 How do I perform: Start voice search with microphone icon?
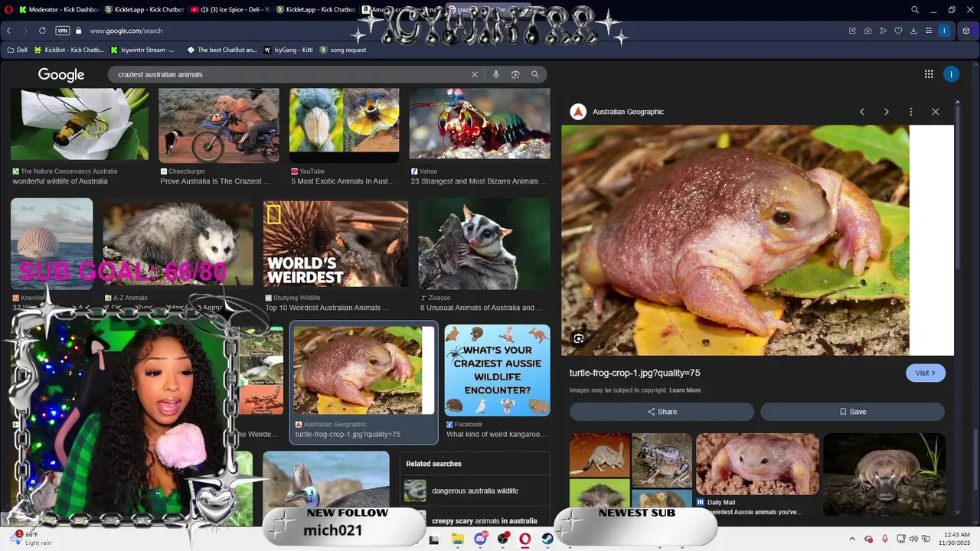click(x=496, y=74)
